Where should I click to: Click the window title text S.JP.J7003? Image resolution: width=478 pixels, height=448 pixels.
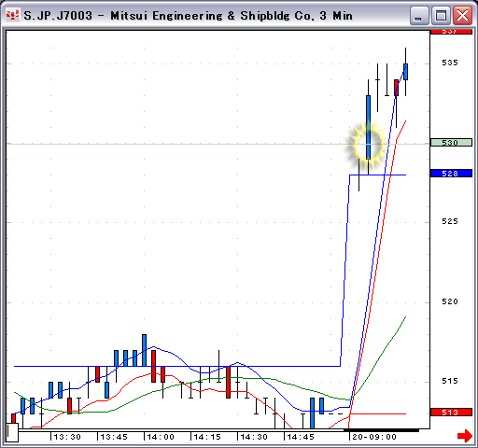58,16
